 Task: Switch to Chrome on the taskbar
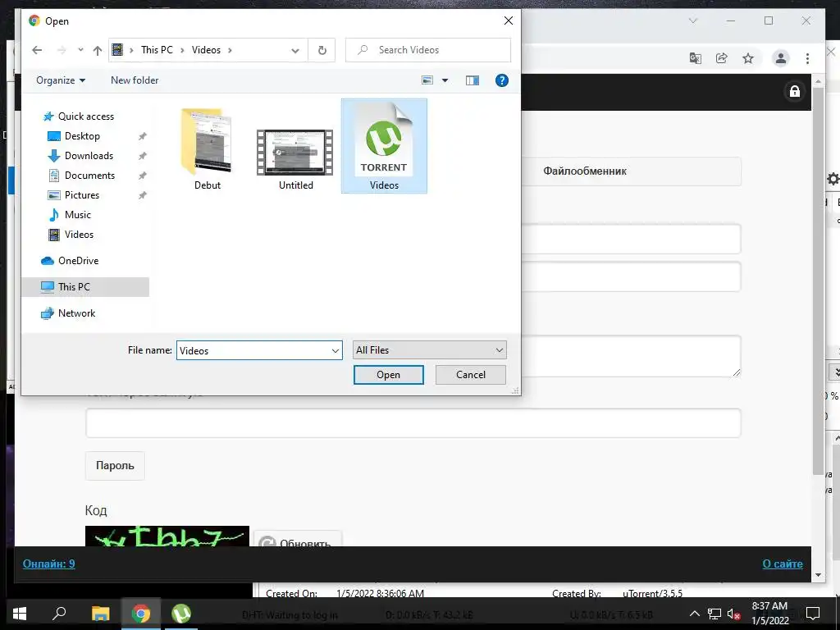pos(141,614)
